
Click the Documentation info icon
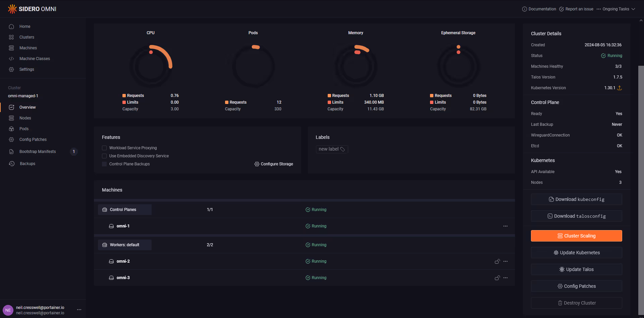525,9
